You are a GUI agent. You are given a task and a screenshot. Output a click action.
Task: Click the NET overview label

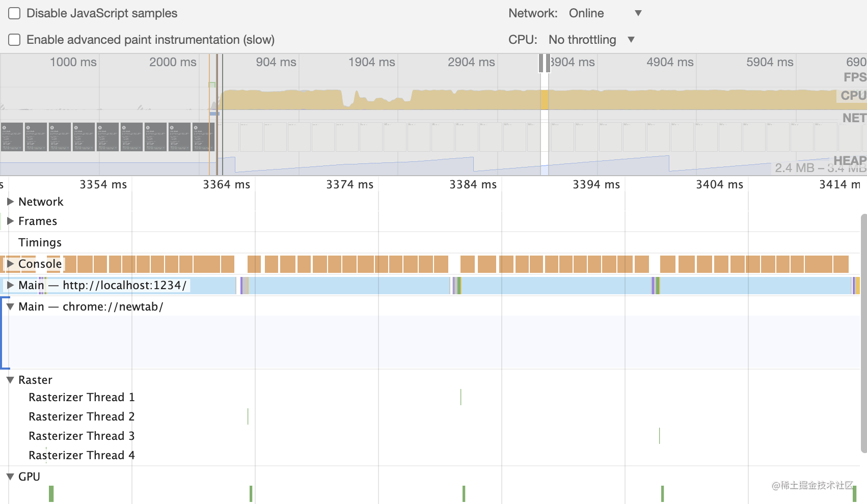[x=854, y=118]
